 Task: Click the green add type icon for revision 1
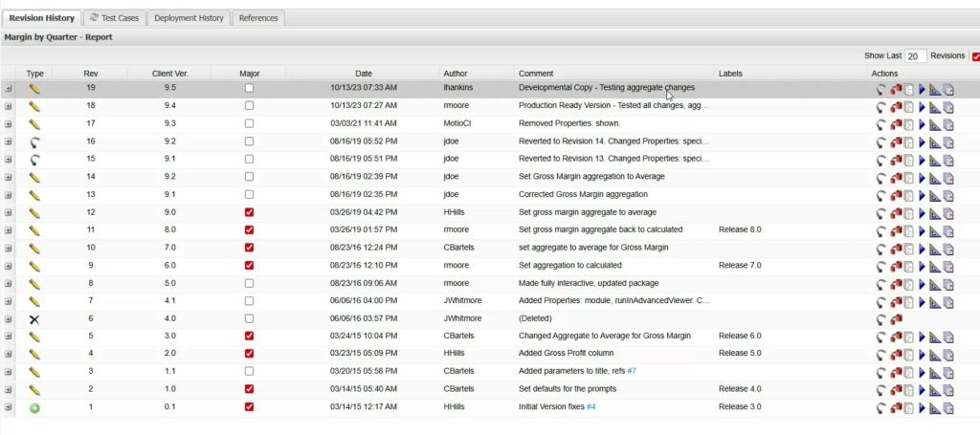click(35, 408)
